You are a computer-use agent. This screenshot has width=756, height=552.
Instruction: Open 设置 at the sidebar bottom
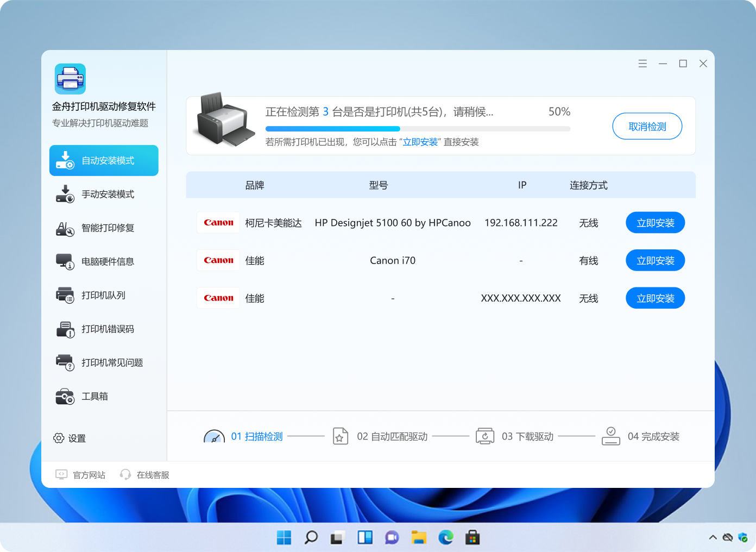[x=71, y=438]
